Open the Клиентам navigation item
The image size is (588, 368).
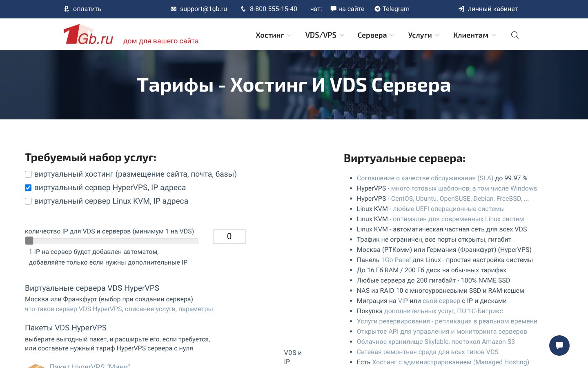[x=471, y=35]
